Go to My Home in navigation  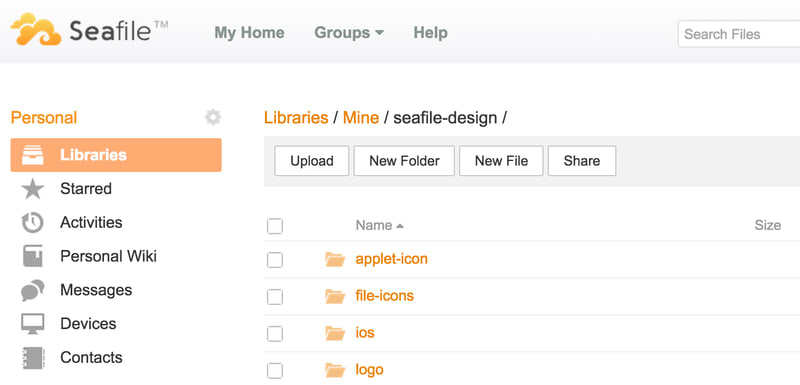point(249,33)
